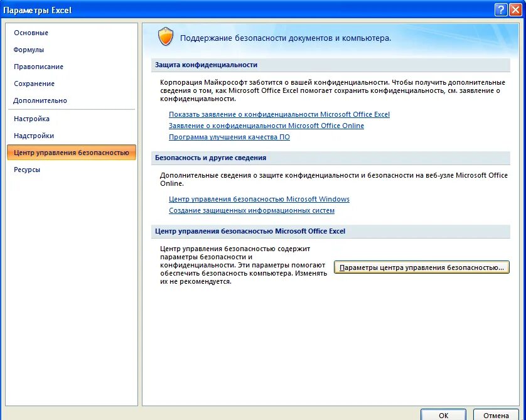Viewport: 526px width, 420px height.
Task: Click the help question mark icon
Action: [500, 10]
